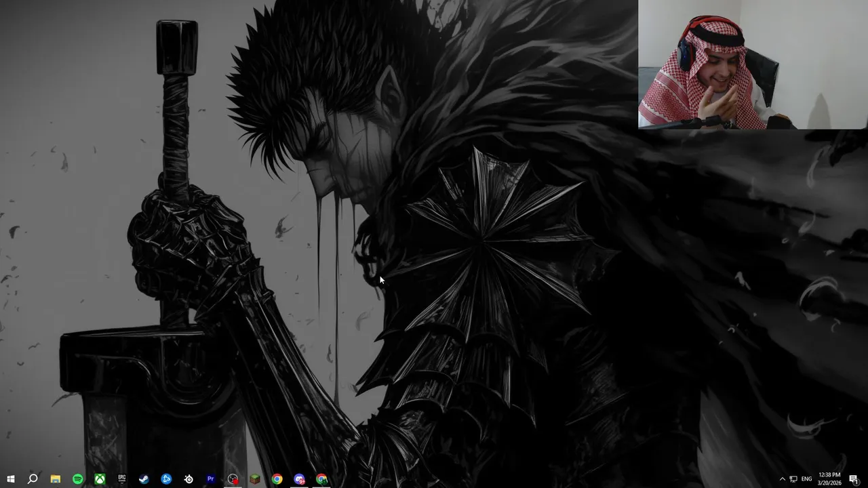Launch Minecraft grass block icon
Image resolution: width=868 pixels, height=488 pixels.
255,479
